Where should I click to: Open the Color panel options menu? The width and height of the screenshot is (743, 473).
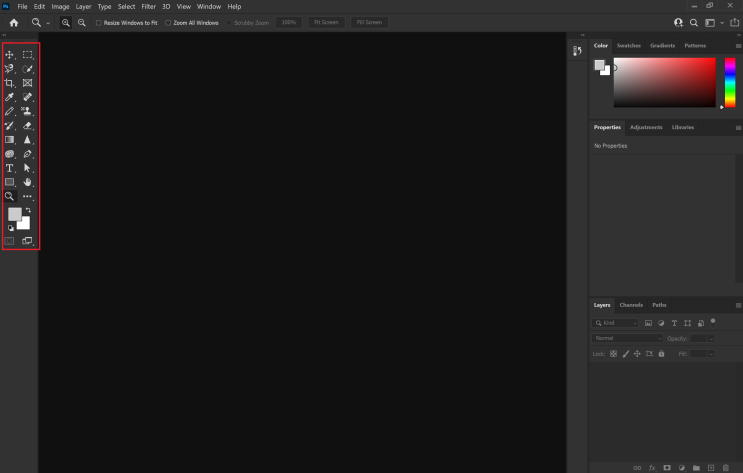point(738,46)
